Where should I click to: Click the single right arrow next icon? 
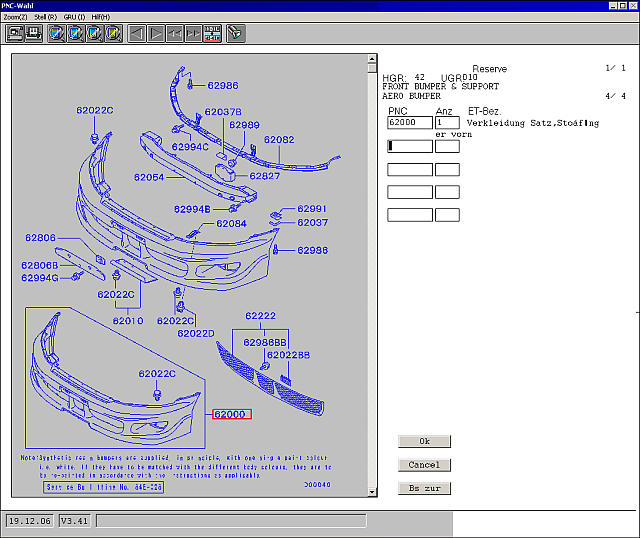coord(156,33)
